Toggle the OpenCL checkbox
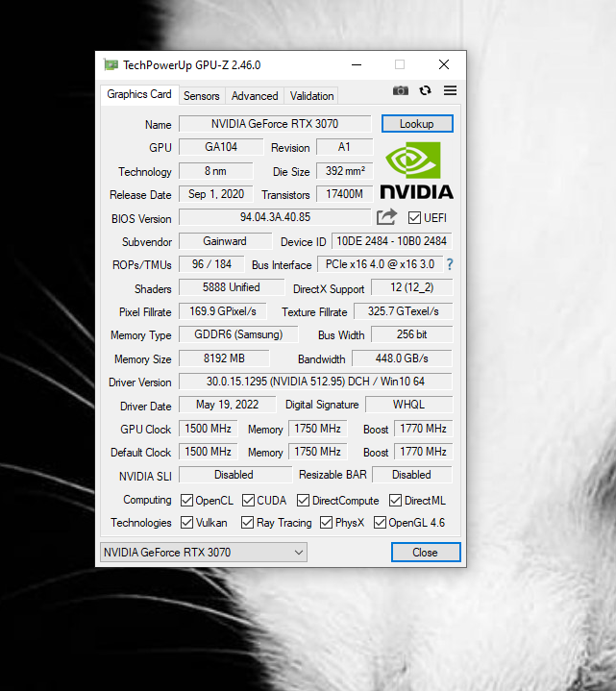 (x=186, y=500)
